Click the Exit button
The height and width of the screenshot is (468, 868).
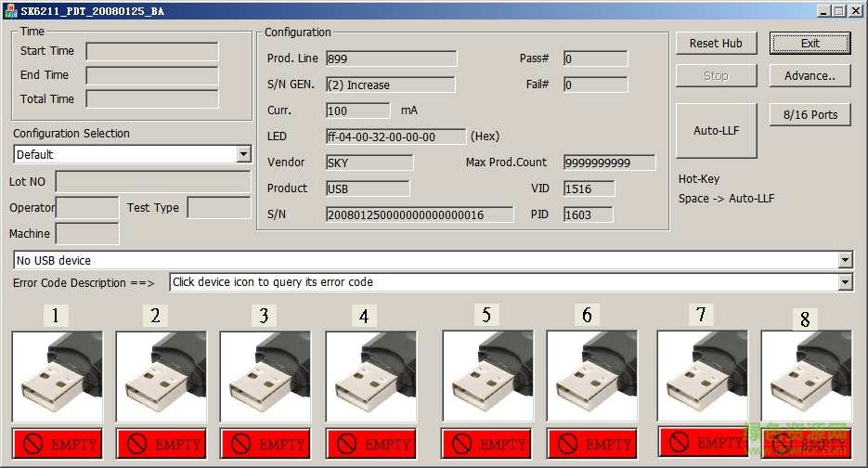coord(810,44)
